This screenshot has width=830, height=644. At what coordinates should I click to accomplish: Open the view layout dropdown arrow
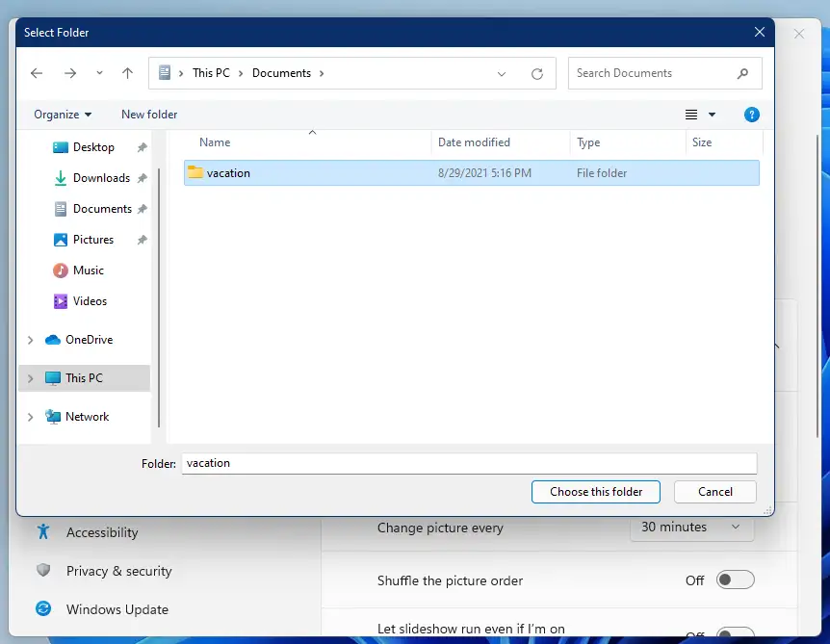[714, 115]
